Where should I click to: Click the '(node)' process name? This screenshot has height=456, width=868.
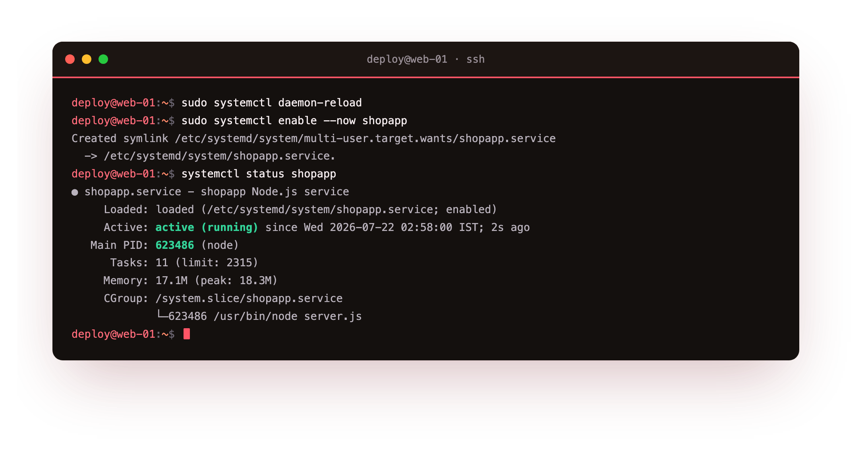[220, 245]
